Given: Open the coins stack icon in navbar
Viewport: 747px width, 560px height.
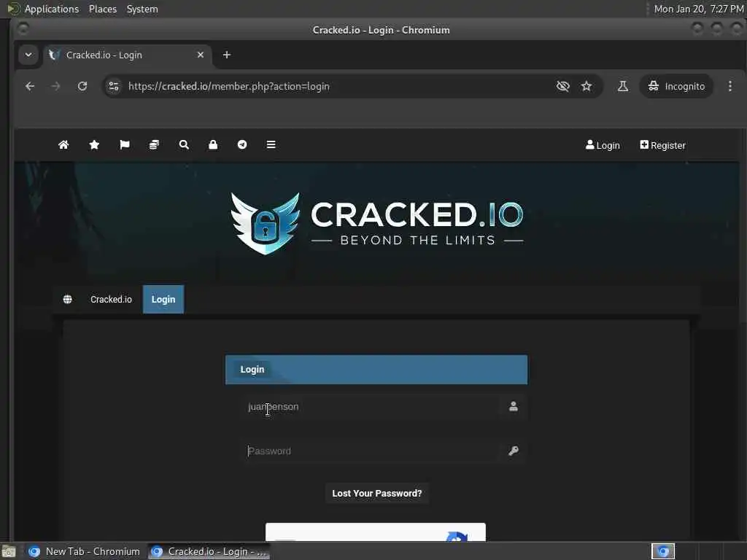Looking at the screenshot, I should click(x=154, y=145).
